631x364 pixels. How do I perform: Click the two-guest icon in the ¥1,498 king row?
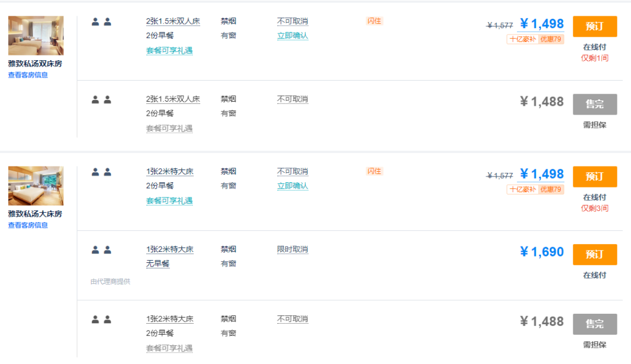102,172
